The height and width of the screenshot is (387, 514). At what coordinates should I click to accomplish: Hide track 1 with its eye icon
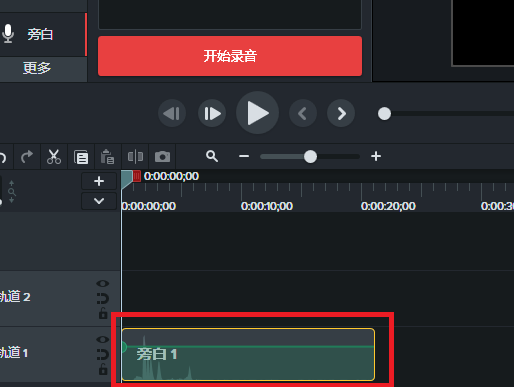[x=103, y=339]
